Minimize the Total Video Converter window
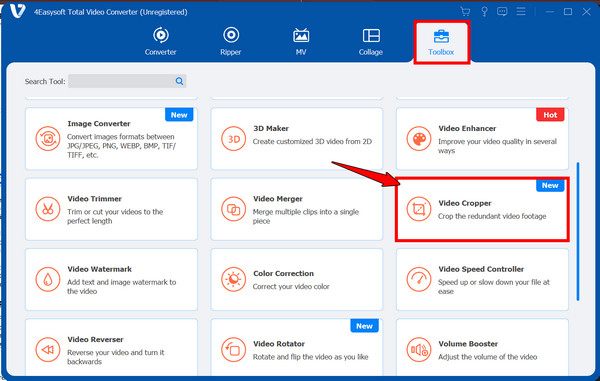The height and width of the screenshot is (381, 600). pyautogui.click(x=550, y=11)
